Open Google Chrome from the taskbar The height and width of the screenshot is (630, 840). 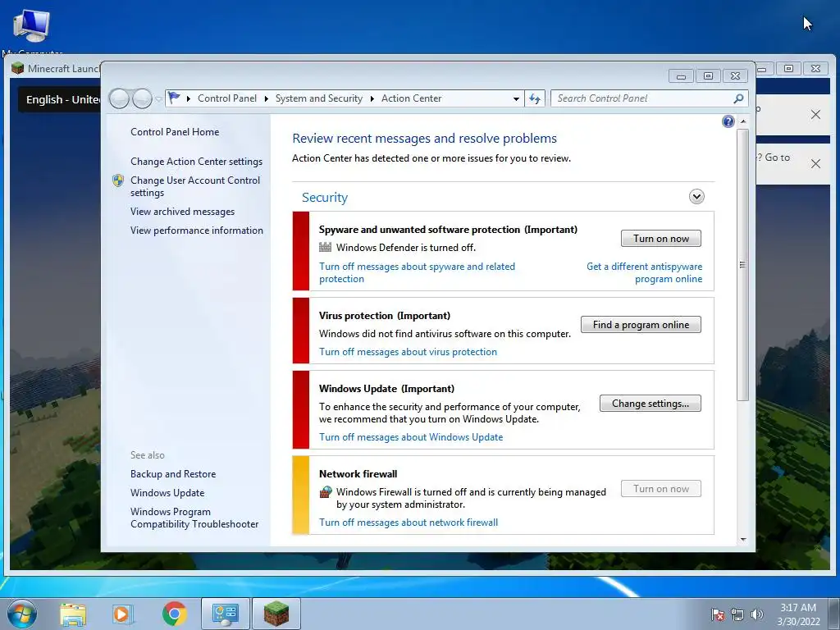(x=174, y=614)
